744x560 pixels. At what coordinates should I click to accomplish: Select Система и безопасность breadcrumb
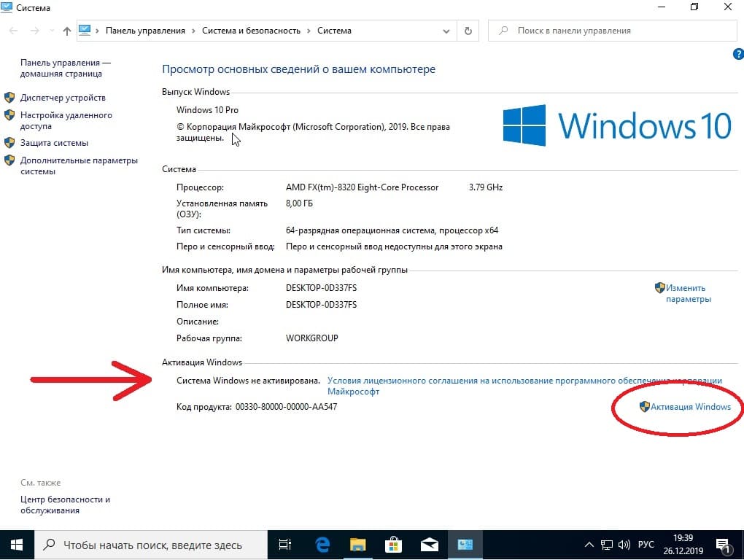pyautogui.click(x=251, y=31)
